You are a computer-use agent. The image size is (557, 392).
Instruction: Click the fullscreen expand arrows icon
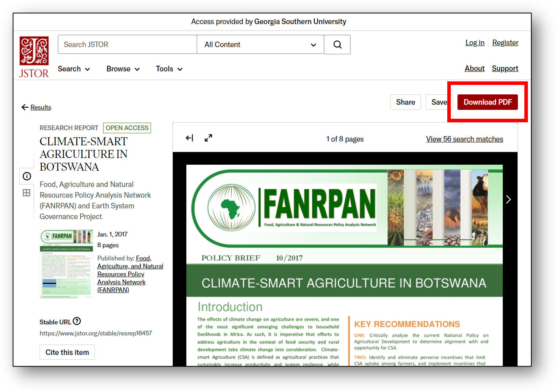[x=208, y=138]
